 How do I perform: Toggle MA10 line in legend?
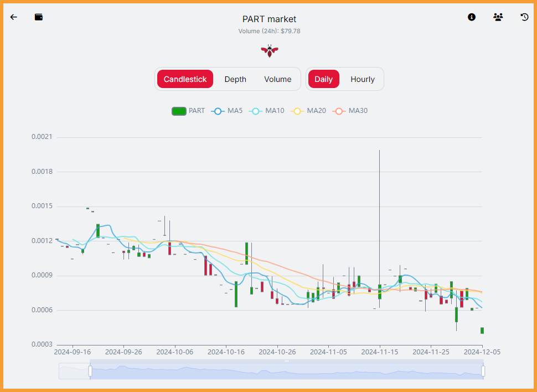pos(266,111)
